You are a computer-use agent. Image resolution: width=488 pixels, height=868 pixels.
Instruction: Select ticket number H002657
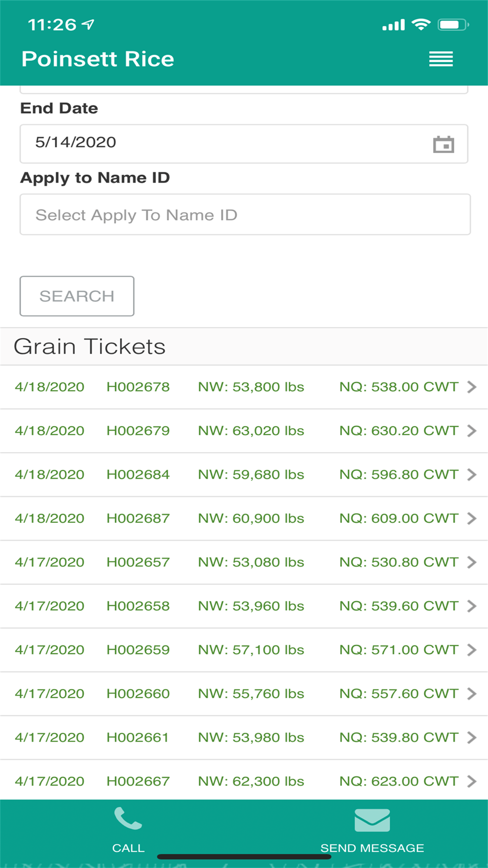(x=138, y=562)
